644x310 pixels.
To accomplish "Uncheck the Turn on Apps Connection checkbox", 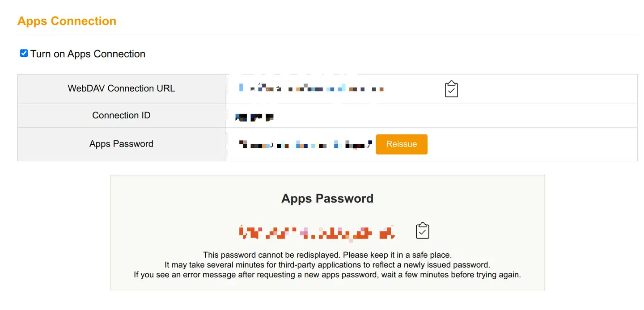I will pos(24,54).
